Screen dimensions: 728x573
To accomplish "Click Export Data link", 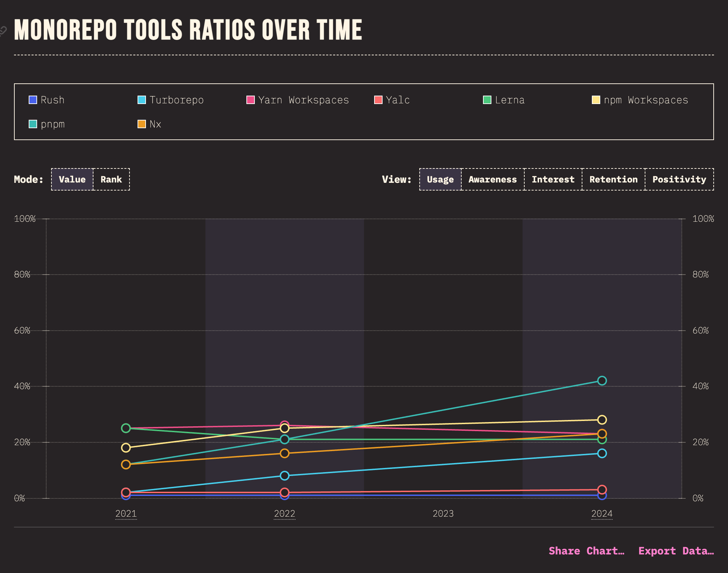I will (x=676, y=551).
